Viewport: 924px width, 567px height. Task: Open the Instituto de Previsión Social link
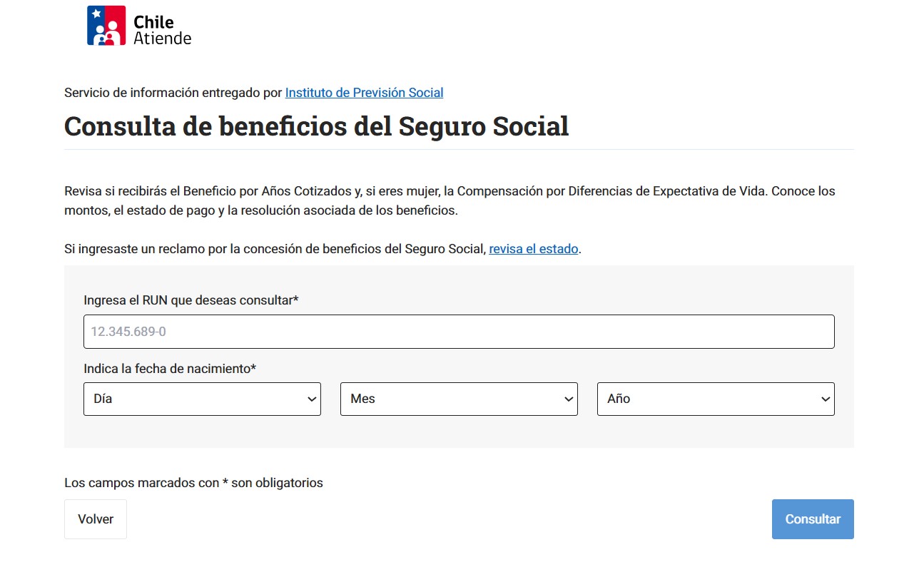point(364,92)
